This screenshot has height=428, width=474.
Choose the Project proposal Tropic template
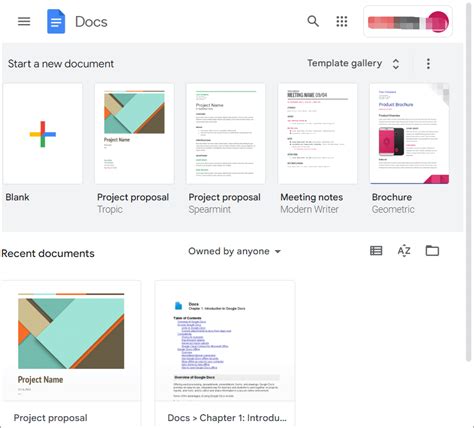click(x=134, y=134)
